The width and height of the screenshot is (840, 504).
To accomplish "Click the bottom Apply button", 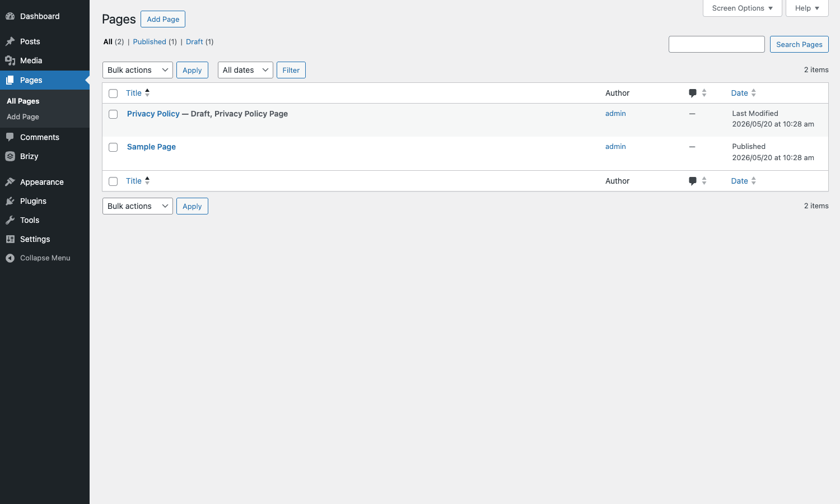I will 192,206.
